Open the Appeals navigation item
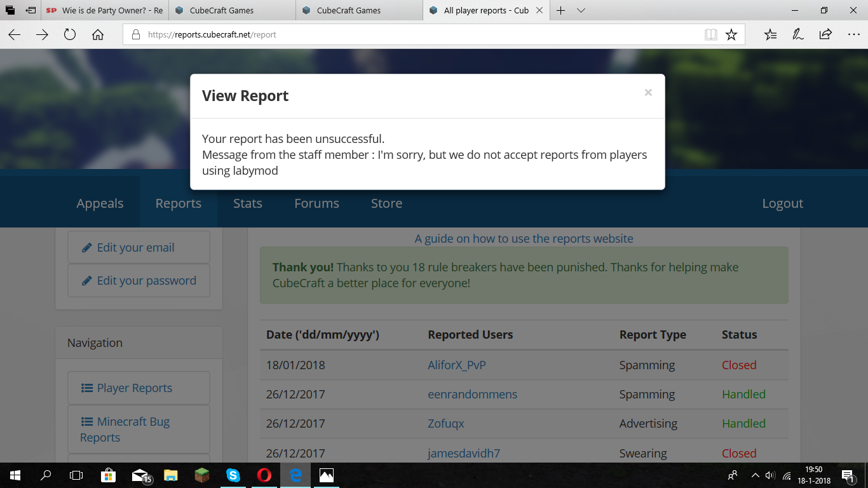The image size is (868, 488). pos(100,203)
